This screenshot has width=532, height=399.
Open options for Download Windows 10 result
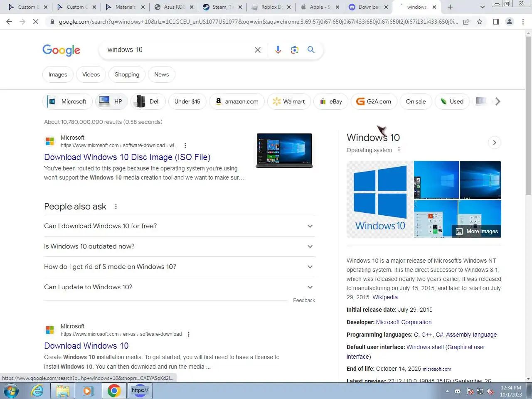pyautogui.click(x=189, y=334)
